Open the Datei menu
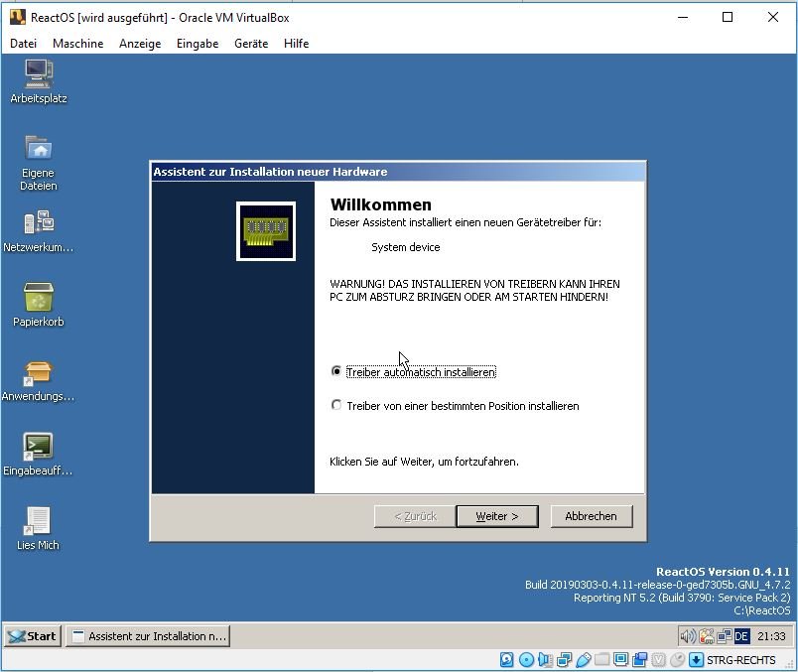Image resolution: width=798 pixels, height=672 pixels. 24,44
